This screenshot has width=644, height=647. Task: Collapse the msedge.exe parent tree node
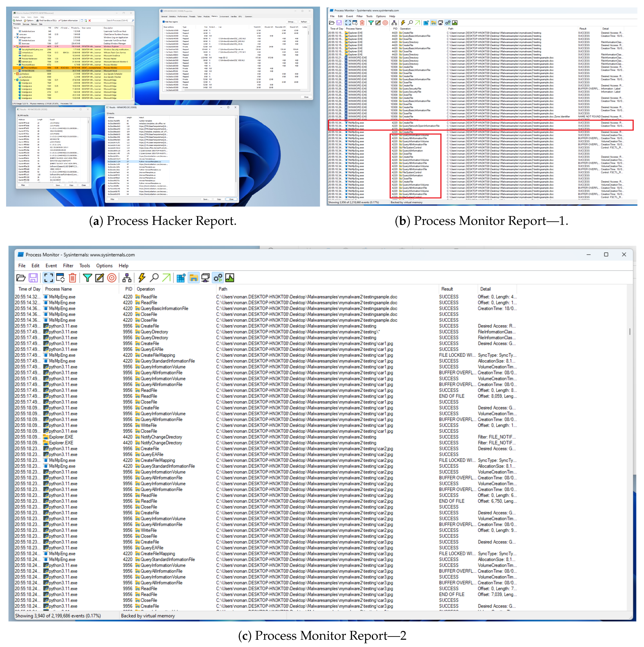tap(14, 80)
